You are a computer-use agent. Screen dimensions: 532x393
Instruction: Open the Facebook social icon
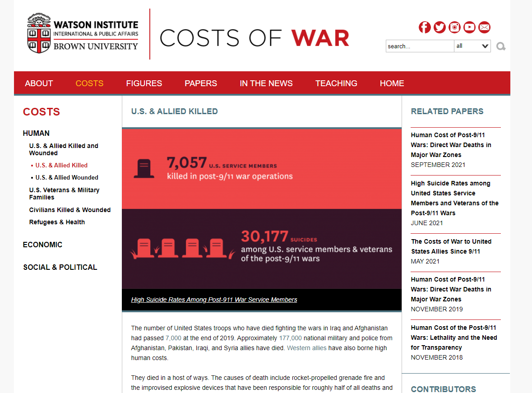point(425,27)
